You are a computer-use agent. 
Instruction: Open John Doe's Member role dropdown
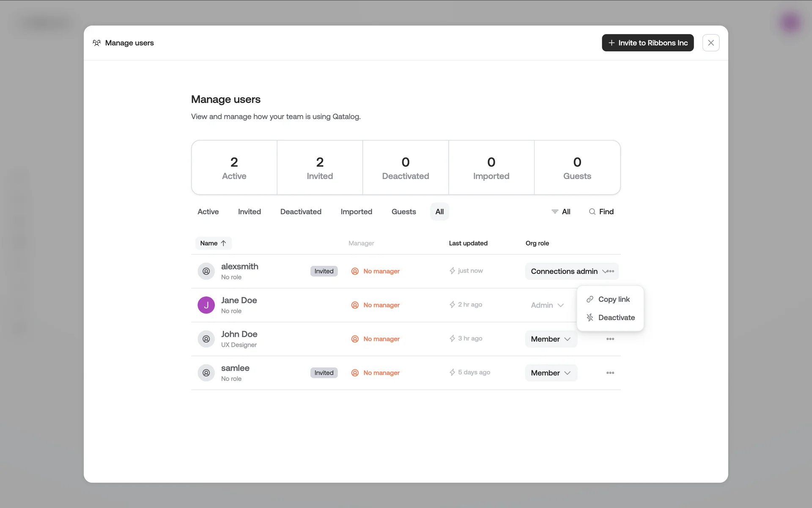coord(551,339)
